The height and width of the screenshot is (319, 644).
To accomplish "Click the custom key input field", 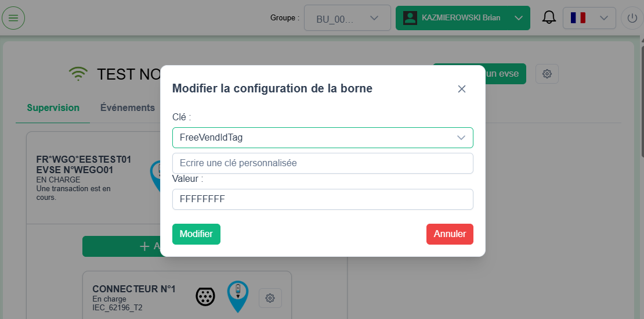I will [x=323, y=163].
